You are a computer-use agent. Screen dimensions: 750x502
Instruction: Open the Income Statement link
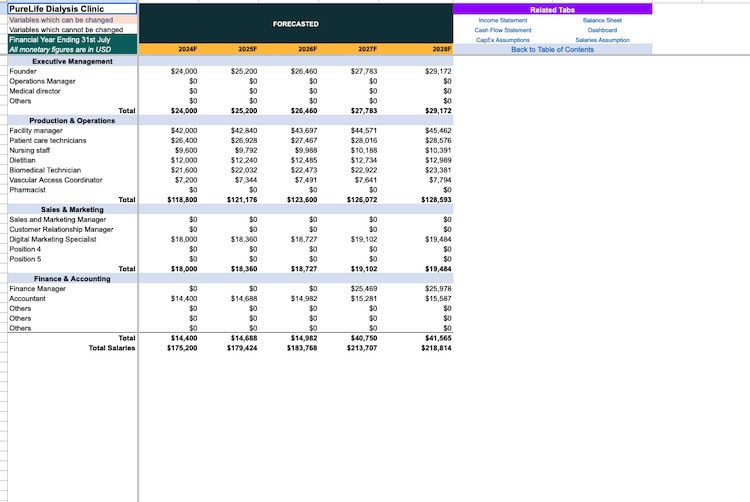502,20
